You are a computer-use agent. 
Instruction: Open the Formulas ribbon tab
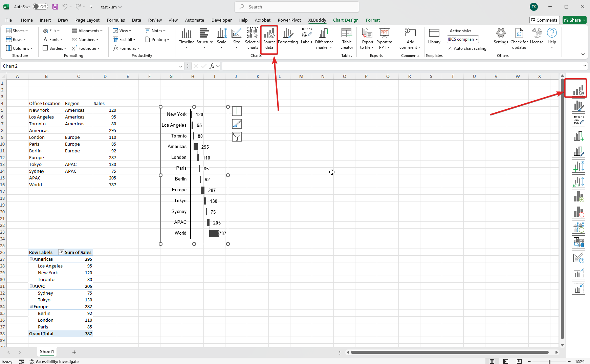coord(116,20)
